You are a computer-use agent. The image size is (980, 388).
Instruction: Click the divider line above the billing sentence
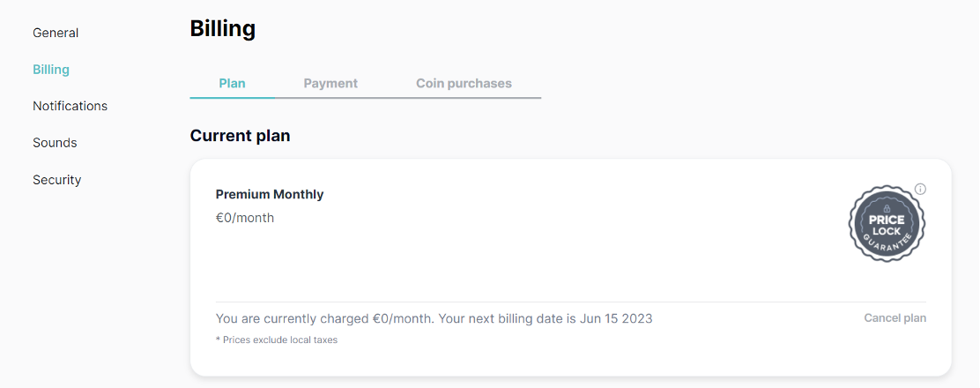tap(570, 302)
